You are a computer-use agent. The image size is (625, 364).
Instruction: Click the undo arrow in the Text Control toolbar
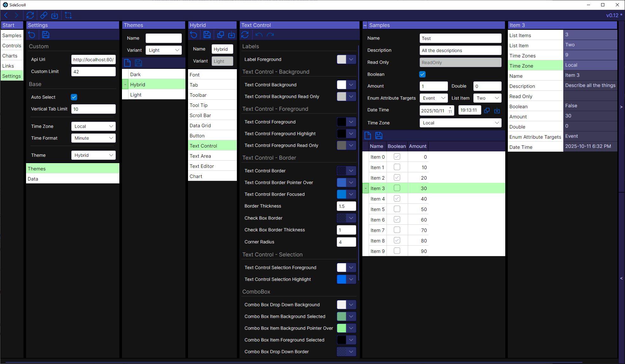point(259,35)
